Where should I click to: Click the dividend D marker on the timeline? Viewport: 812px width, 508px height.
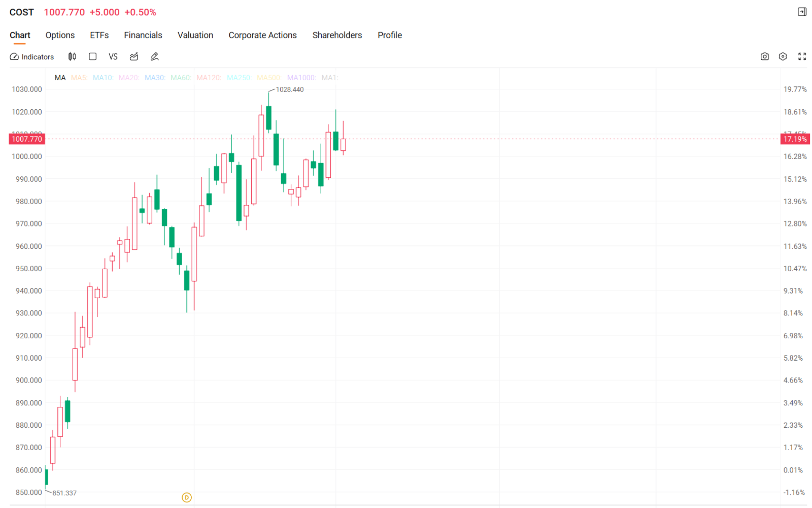187,497
